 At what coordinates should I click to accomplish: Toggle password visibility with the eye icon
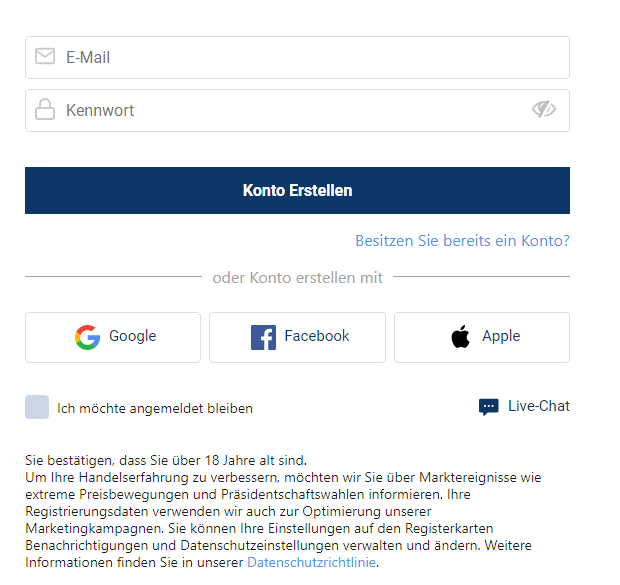click(543, 110)
